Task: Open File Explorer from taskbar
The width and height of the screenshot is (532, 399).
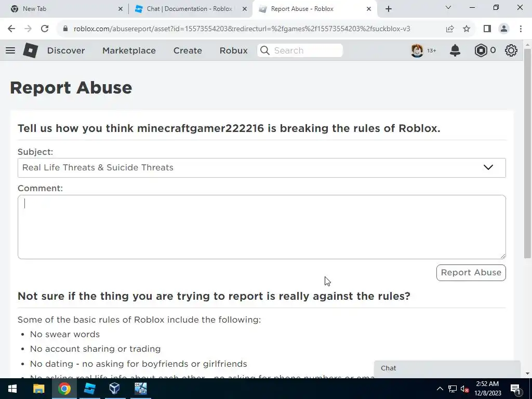Action: tap(38, 389)
